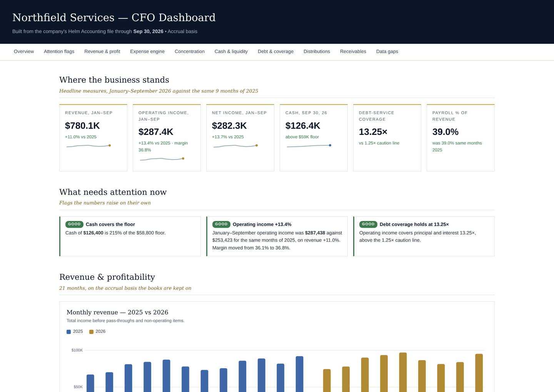Click the 'Monthly revenue — 2025 vs 2026' title

pos(117,312)
